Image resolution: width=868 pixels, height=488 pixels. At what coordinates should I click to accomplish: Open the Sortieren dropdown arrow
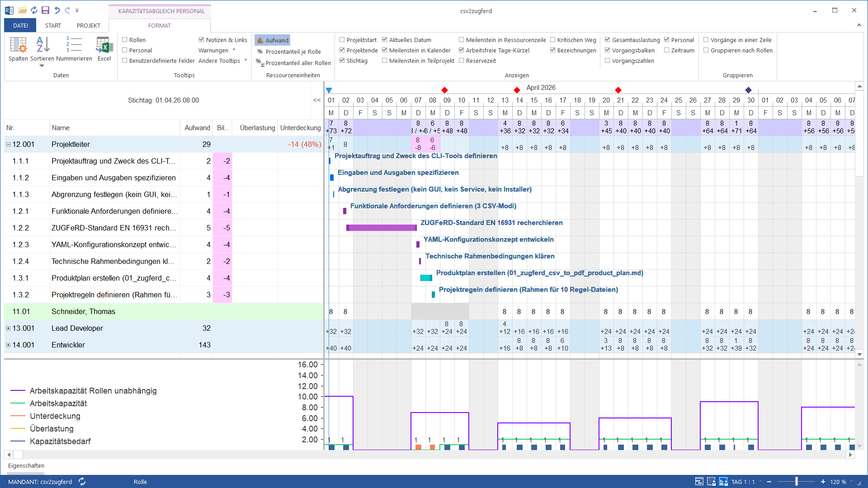pyautogui.click(x=42, y=66)
